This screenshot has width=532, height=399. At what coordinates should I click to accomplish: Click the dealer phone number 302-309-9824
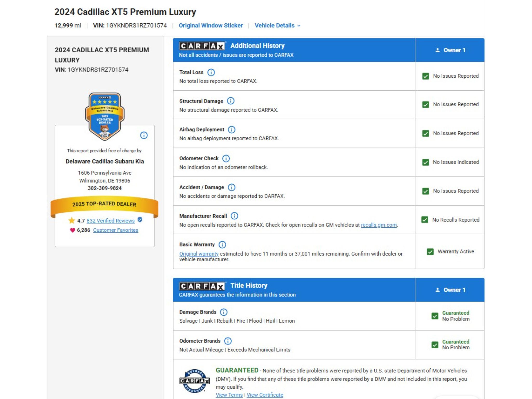[x=105, y=188]
